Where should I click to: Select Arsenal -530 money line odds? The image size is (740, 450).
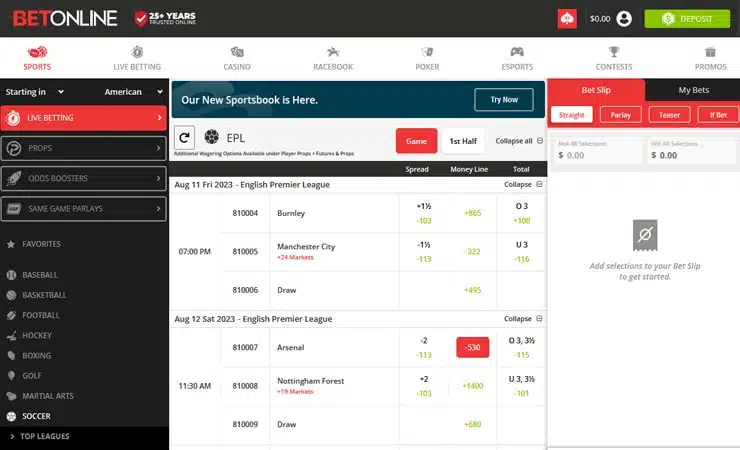tap(472, 347)
